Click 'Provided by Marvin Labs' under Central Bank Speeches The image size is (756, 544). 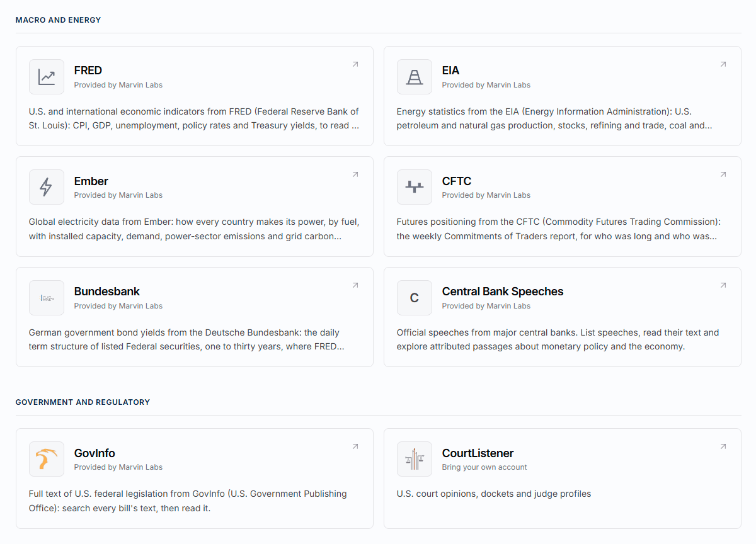486,306
